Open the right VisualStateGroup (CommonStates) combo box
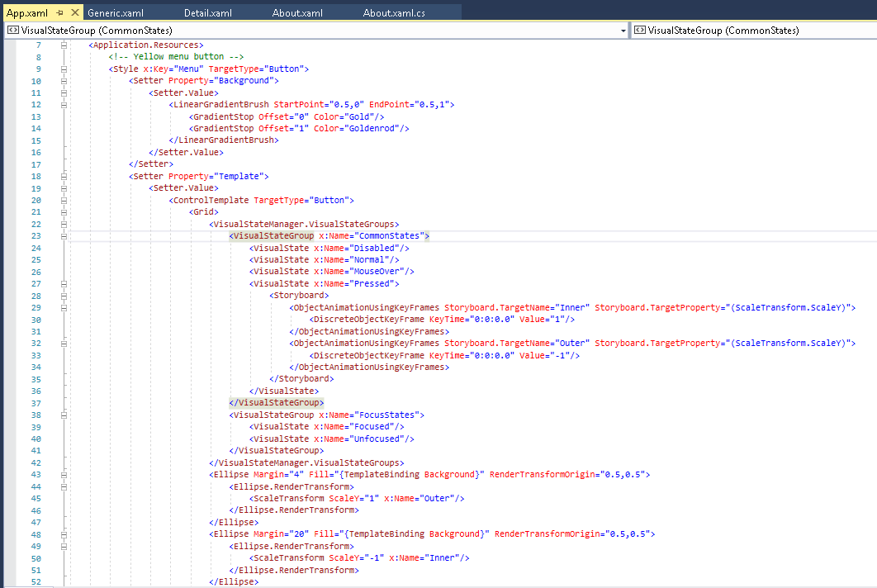This screenshot has height=588, width=877. 755,31
